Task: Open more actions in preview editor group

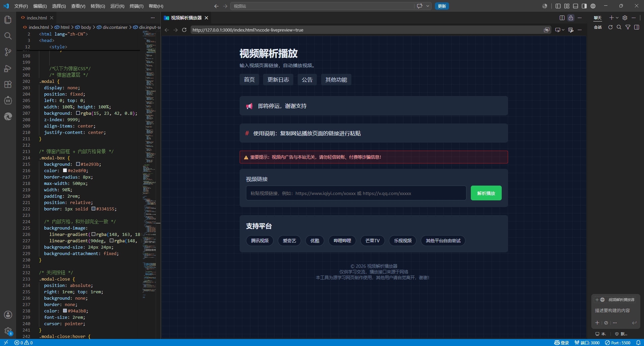Action: (580, 18)
